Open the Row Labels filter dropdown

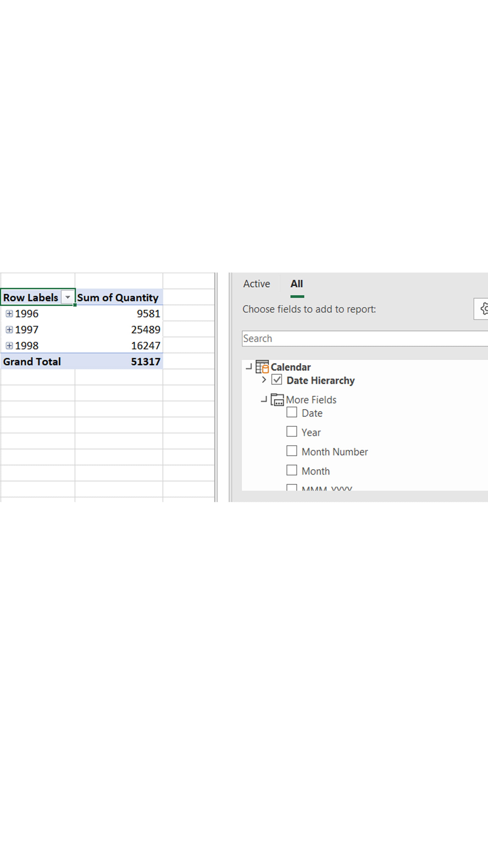tap(68, 297)
